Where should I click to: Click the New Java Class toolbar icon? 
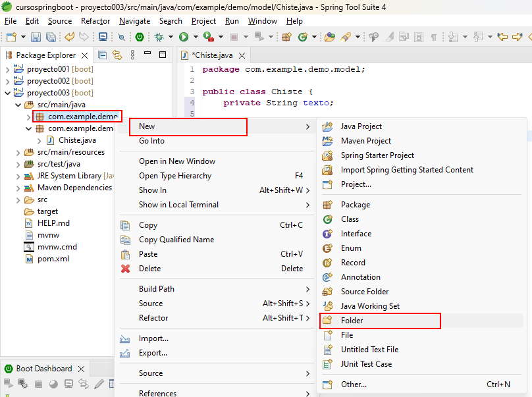pyautogui.click(x=302, y=37)
